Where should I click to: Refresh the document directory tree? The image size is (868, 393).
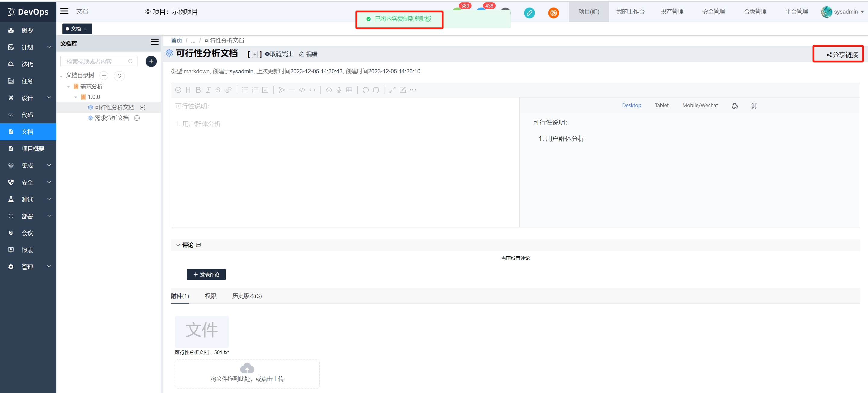pyautogui.click(x=119, y=76)
